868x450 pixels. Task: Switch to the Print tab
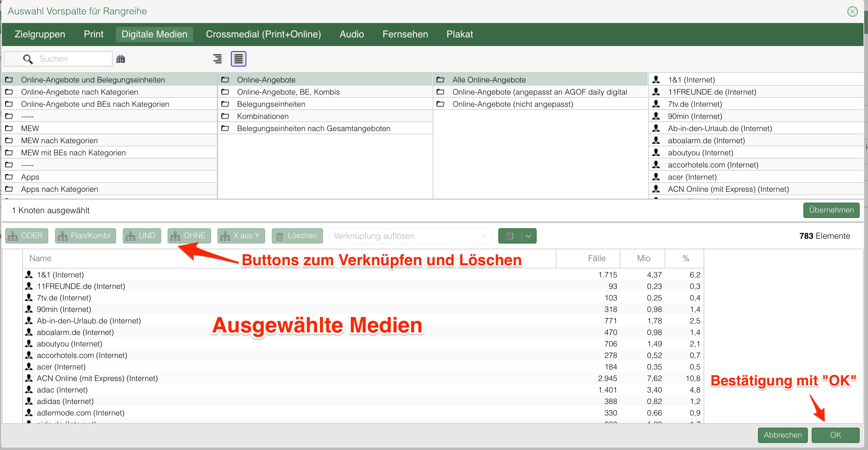click(x=93, y=34)
